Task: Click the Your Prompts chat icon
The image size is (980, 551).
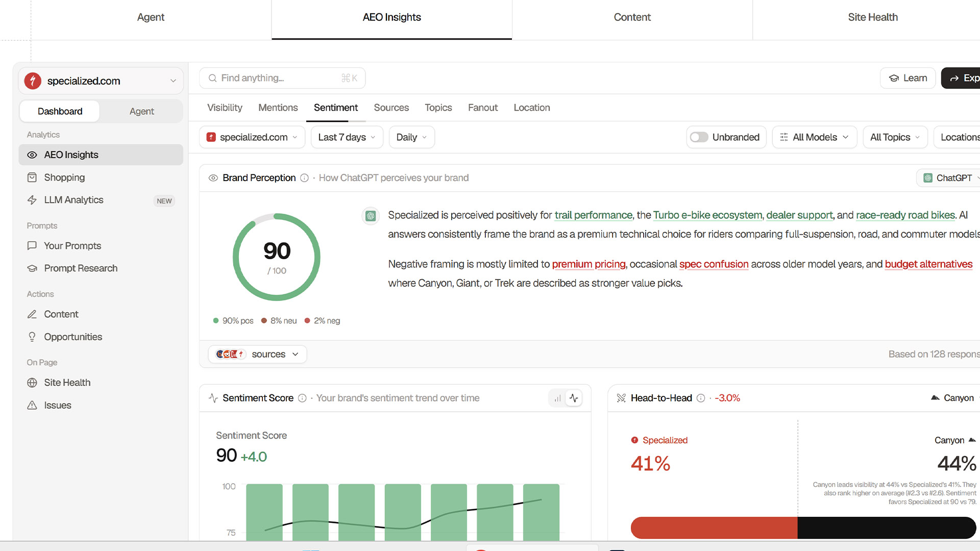Action: 32,246
